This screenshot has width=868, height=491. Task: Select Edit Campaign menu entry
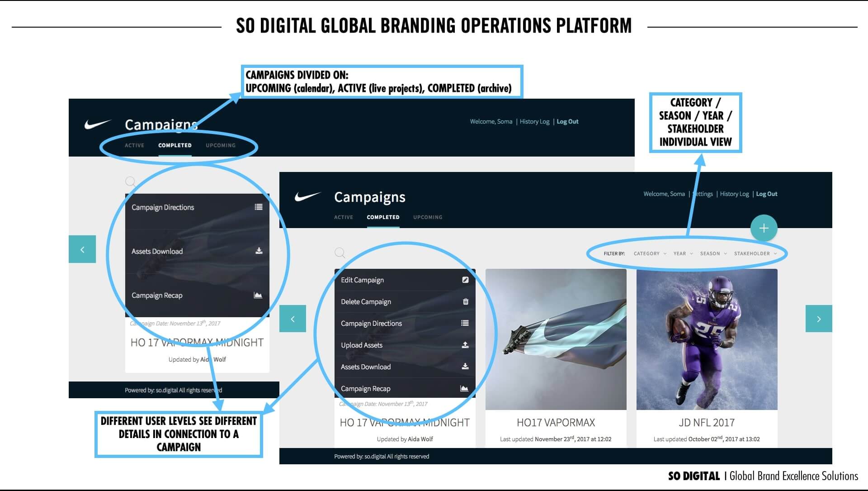(405, 280)
